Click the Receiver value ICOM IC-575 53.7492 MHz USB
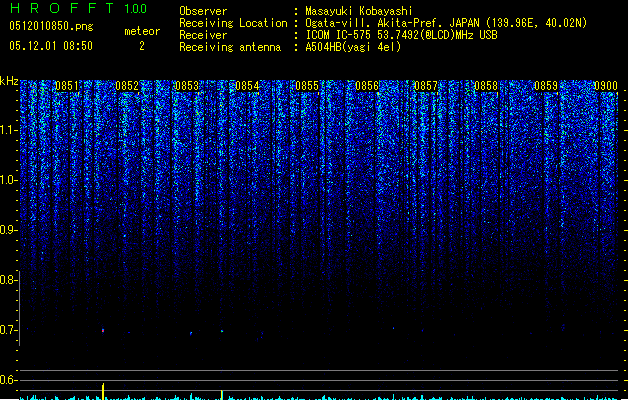This screenshot has width=629, height=400. pos(402,35)
